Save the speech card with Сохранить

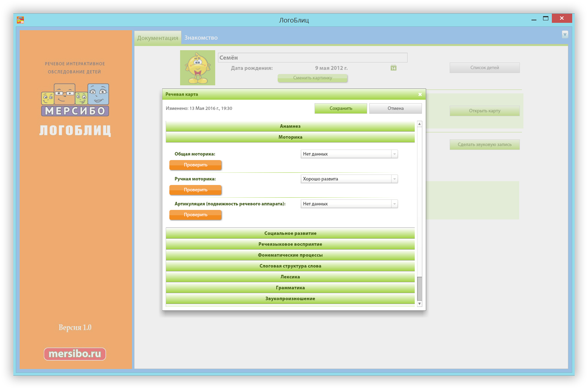pyautogui.click(x=341, y=108)
